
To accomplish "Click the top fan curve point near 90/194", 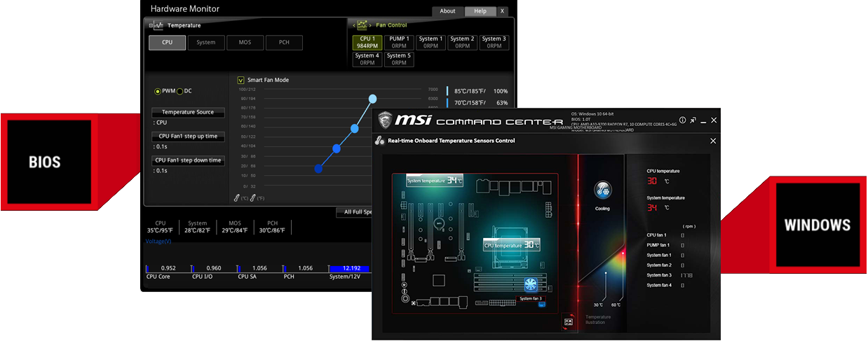I will 372,99.
